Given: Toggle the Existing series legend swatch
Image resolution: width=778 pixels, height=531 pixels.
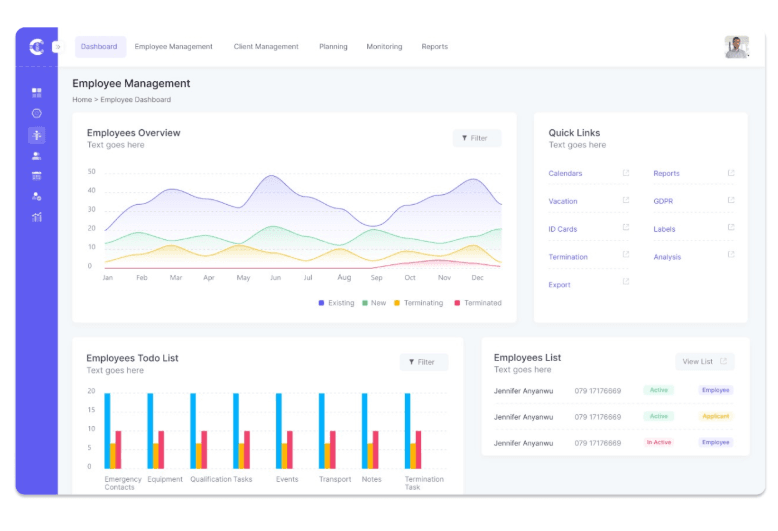Looking at the screenshot, I should click(321, 303).
